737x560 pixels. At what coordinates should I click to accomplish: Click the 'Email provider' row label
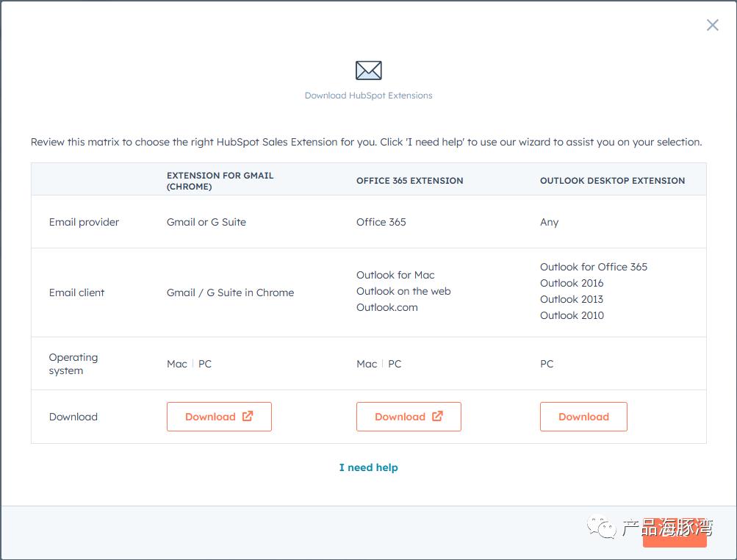pos(85,222)
